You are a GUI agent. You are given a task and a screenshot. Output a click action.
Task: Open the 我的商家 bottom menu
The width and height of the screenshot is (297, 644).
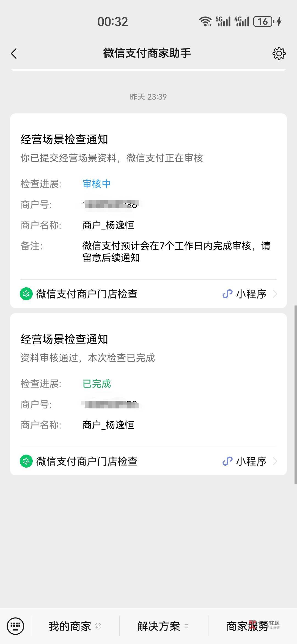click(70, 626)
